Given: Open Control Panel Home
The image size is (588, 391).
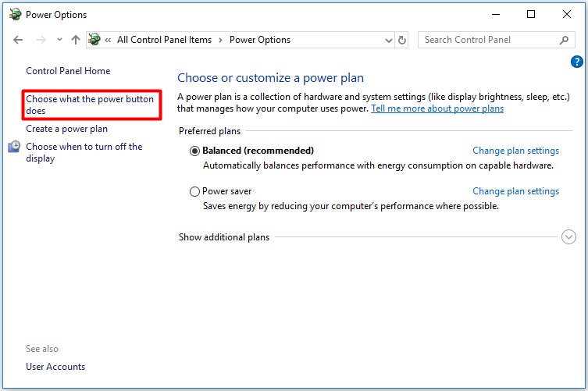Looking at the screenshot, I should (68, 71).
